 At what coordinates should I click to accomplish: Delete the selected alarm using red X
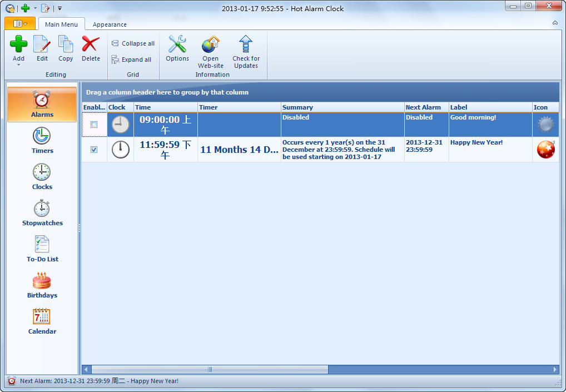click(x=91, y=44)
